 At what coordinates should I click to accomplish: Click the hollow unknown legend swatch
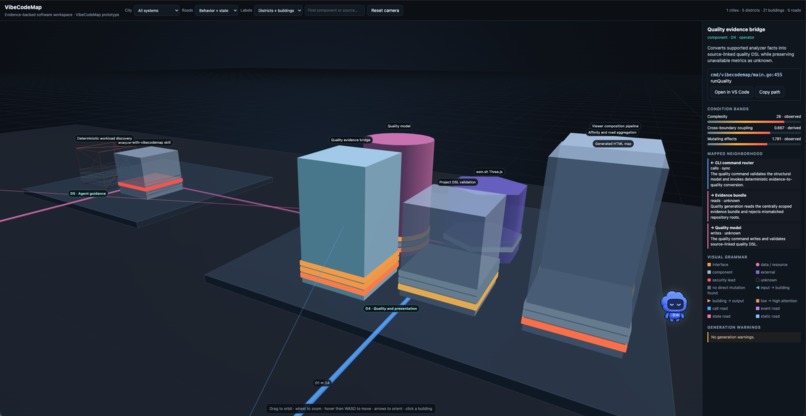pyautogui.click(x=758, y=280)
